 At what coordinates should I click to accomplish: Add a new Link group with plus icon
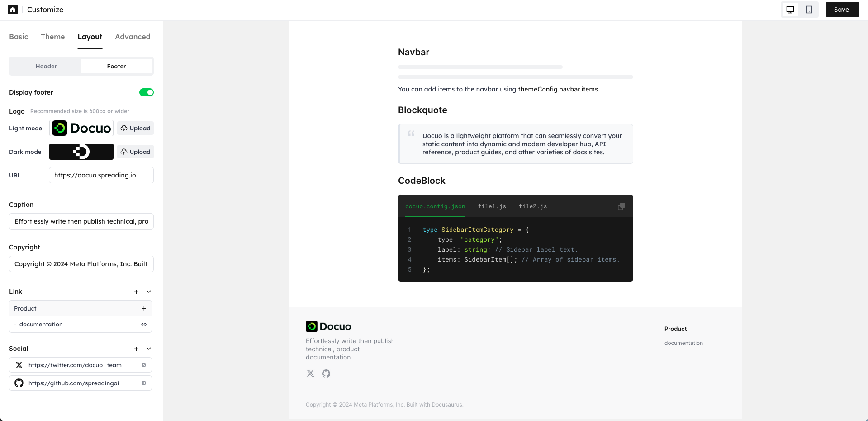[x=136, y=292]
